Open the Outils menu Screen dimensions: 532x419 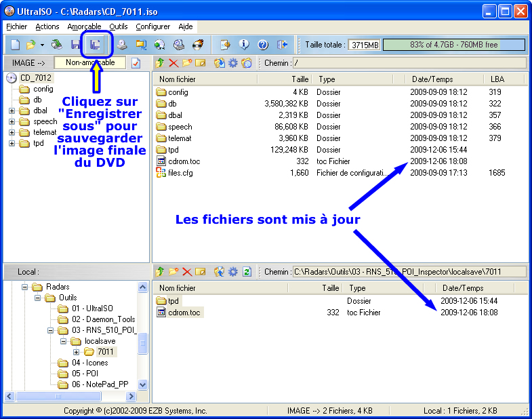pos(118,26)
